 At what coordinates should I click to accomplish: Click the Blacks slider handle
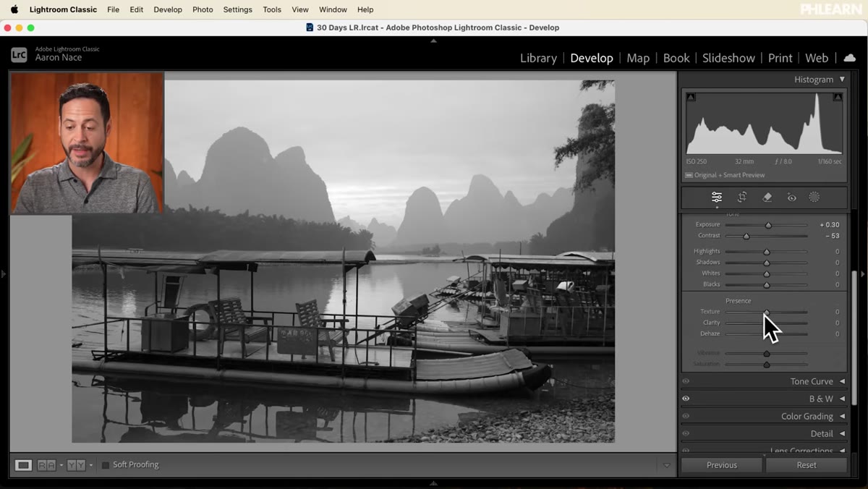(x=766, y=285)
